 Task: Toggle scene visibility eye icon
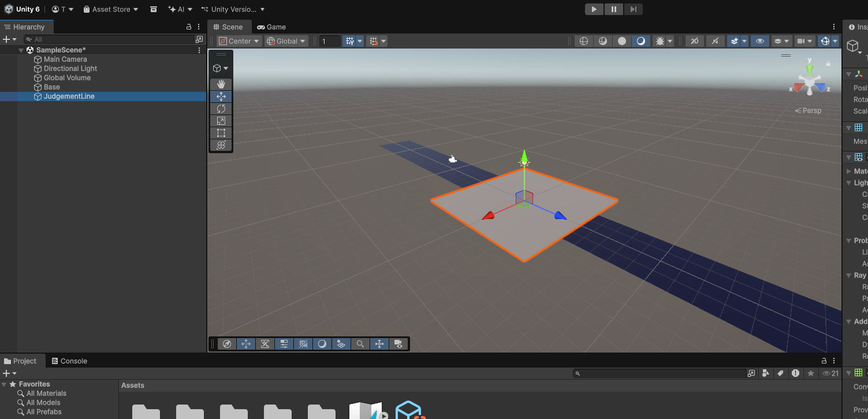pyautogui.click(x=760, y=41)
